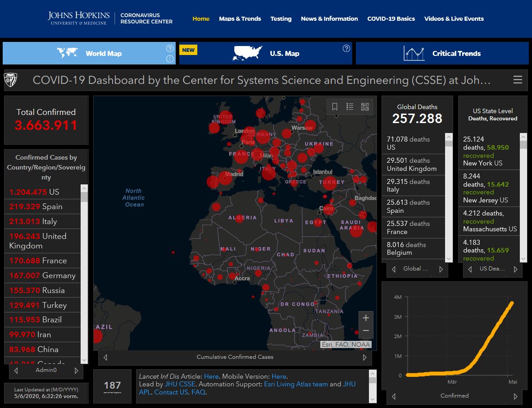Switch to the Critical Trends tab
This screenshot has width=532, height=408.
442,53
